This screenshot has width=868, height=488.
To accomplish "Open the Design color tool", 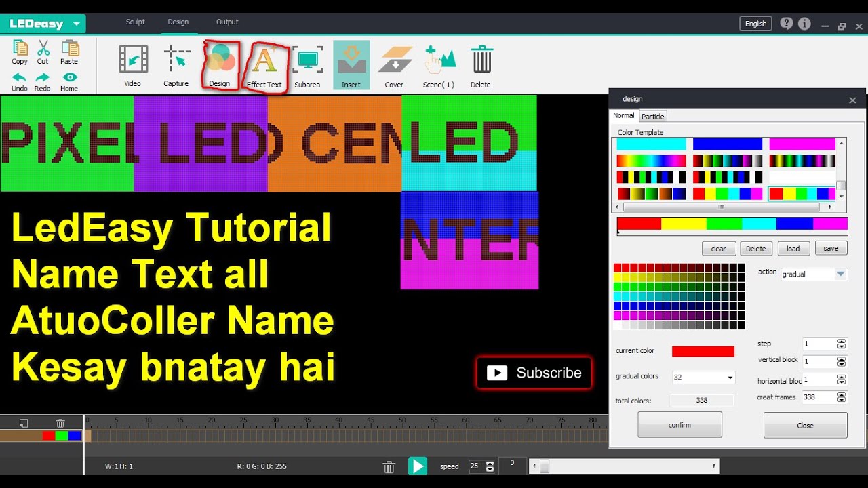I will (220, 60).
